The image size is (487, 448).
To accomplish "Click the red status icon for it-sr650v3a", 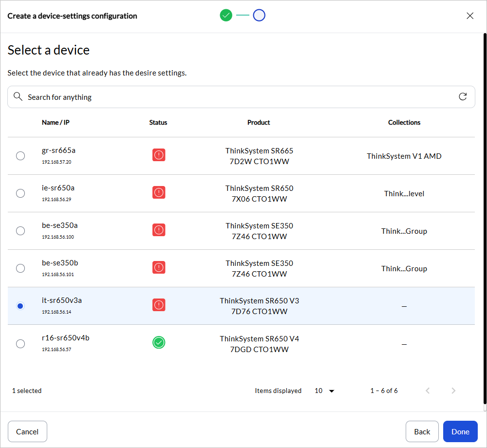I will pos(159,305).
